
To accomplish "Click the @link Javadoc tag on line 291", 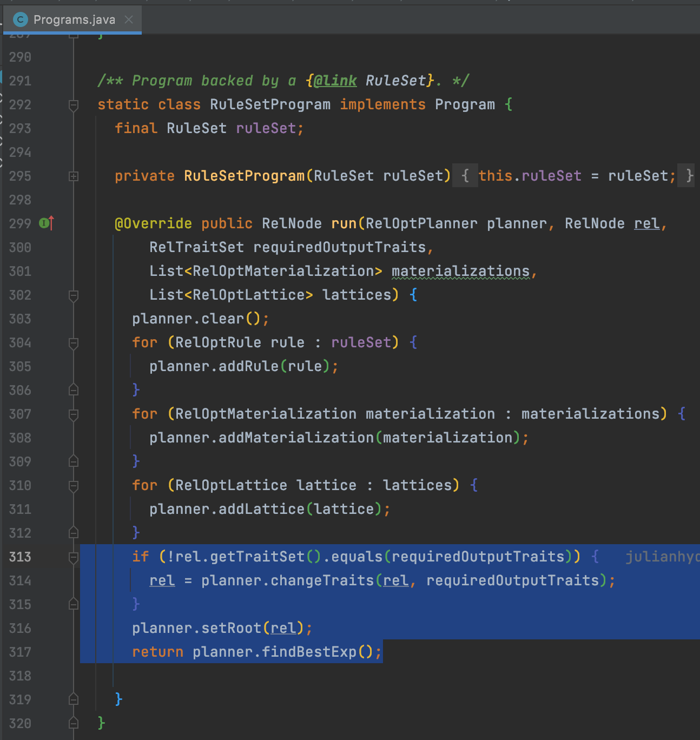I will tap(335, 81).
